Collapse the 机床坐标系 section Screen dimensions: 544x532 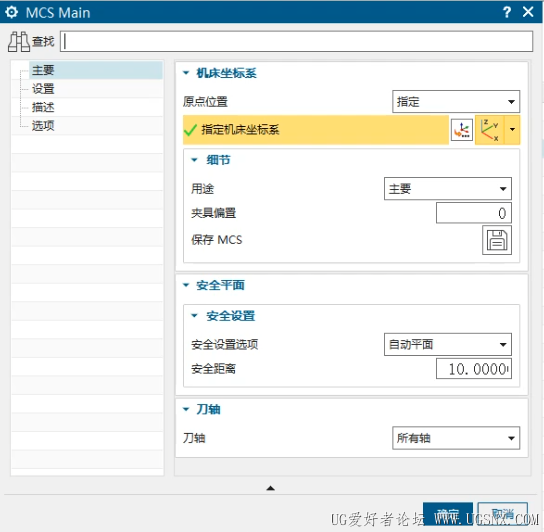point(186,73)
